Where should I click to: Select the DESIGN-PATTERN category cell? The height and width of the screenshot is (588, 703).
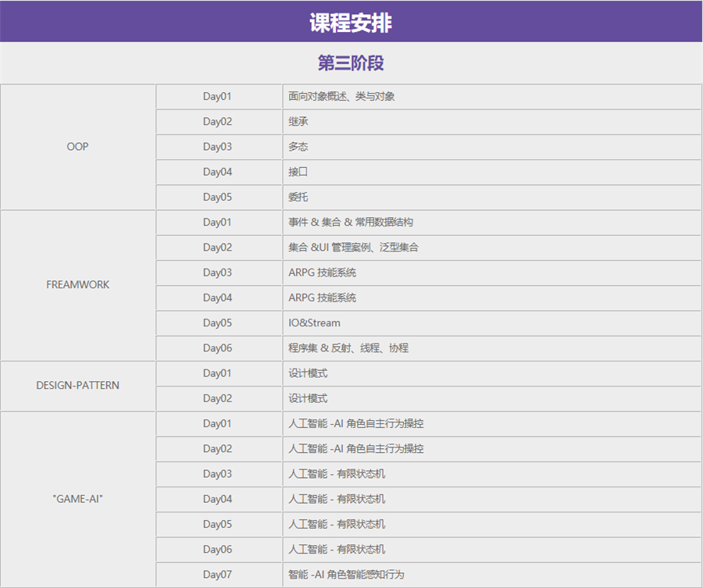pyautogui.click(x=77, y=386)
